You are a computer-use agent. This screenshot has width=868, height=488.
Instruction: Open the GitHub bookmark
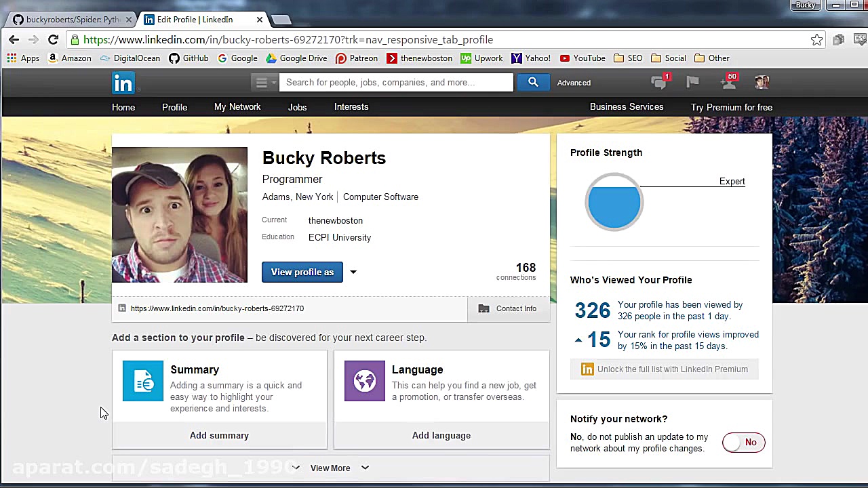189,58
